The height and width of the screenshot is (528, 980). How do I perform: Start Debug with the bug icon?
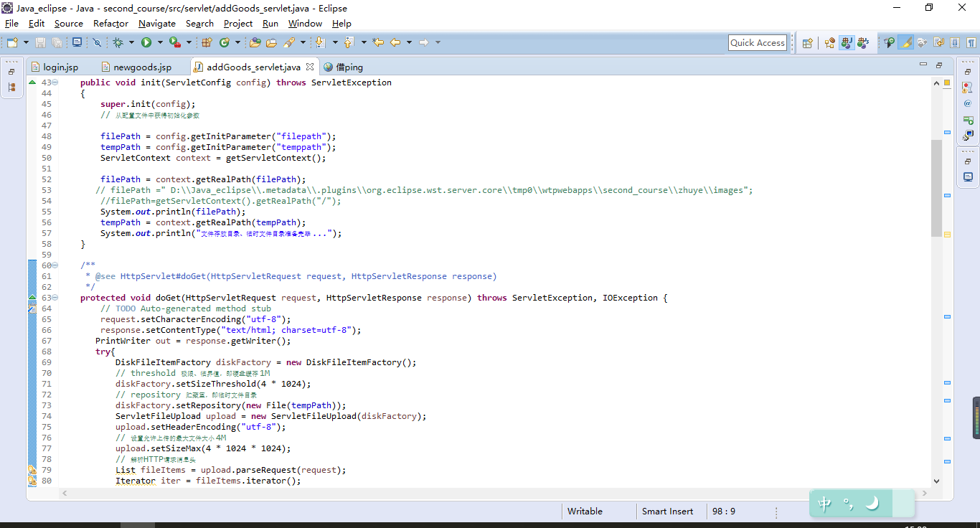coord(118,43)
